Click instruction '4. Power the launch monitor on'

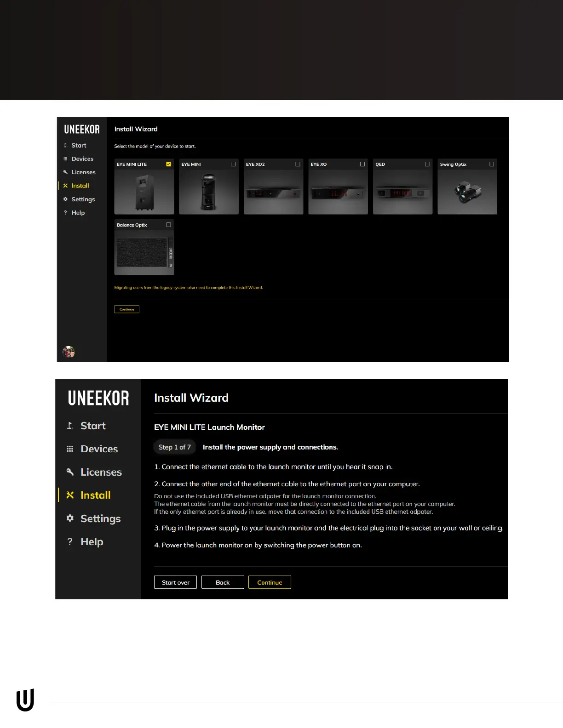coord(258,545)
